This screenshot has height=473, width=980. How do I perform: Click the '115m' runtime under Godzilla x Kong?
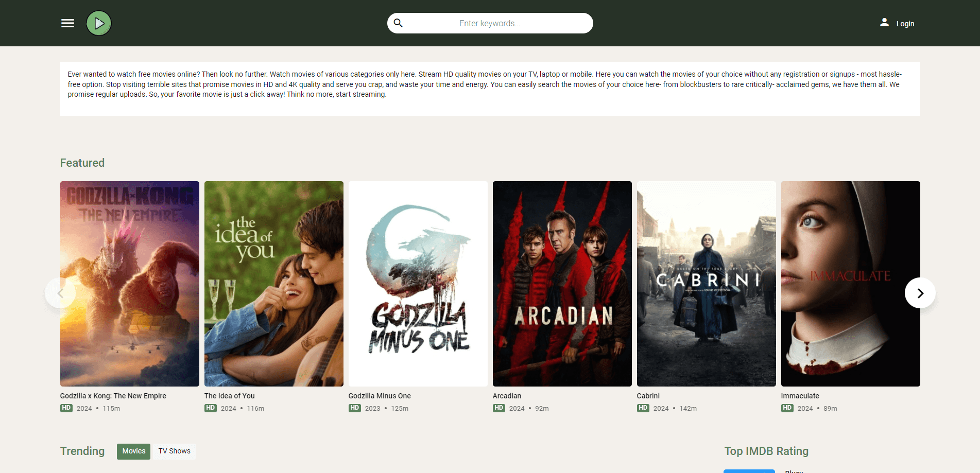[111, 409]
